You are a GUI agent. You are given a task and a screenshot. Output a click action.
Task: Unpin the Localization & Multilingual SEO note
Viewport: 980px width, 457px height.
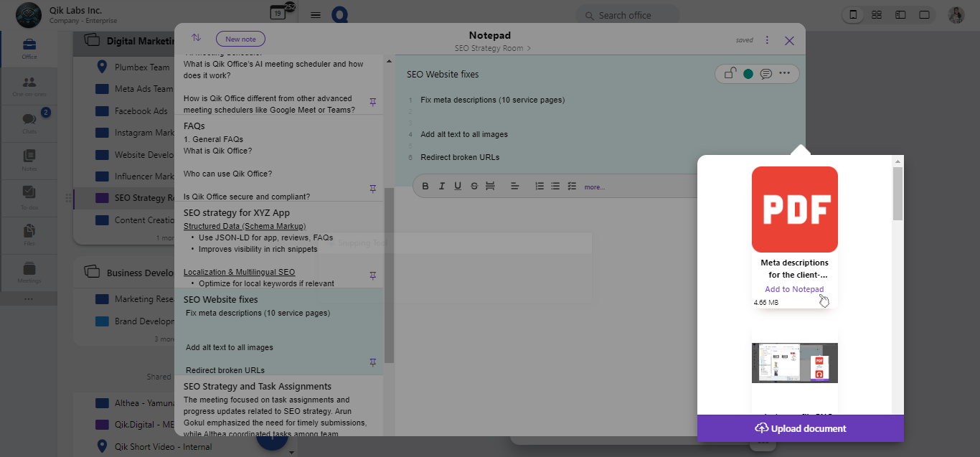[372, 275]
